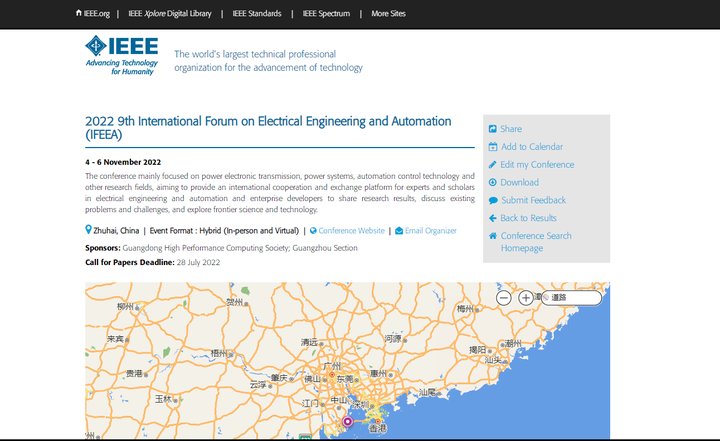Viewport: 720px width, 441px height.
Task: Click Edit my Conference link
Action: click(x=537, y=164)
